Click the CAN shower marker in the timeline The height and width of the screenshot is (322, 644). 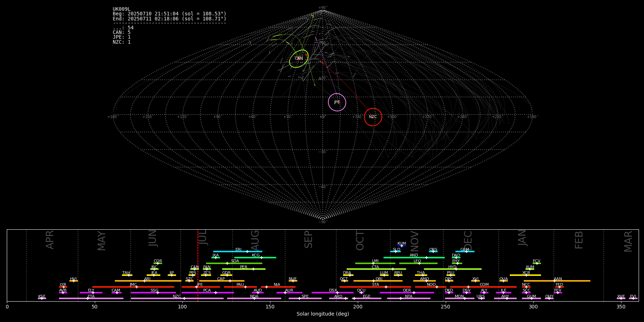195,269
